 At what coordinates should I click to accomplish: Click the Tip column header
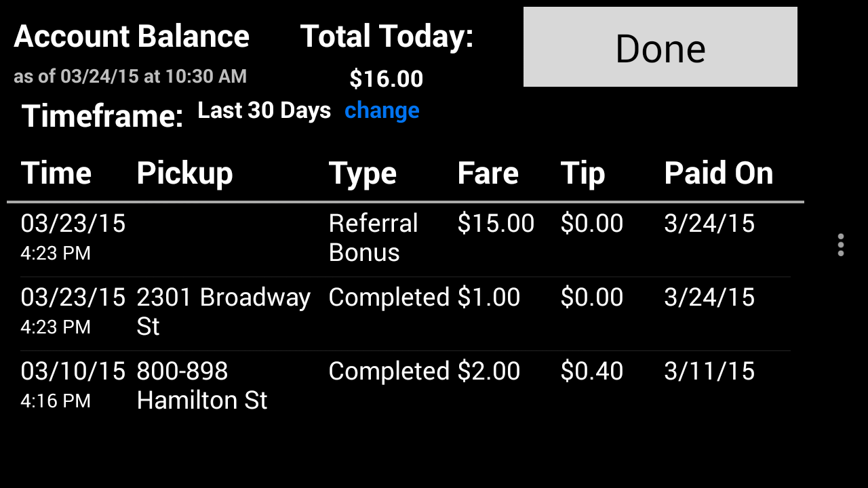tap(583, 174)
